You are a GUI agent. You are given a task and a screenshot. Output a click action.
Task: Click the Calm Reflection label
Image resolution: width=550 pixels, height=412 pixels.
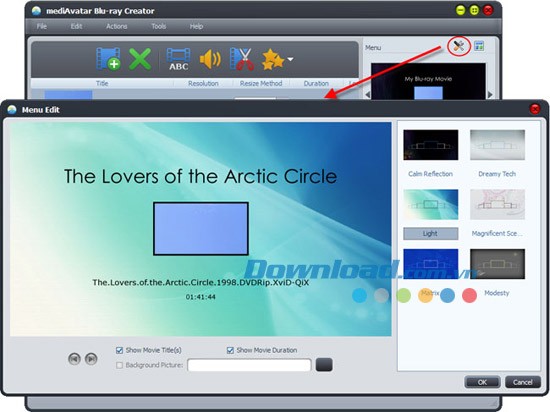pyautogui.click(x=430, y=174)
